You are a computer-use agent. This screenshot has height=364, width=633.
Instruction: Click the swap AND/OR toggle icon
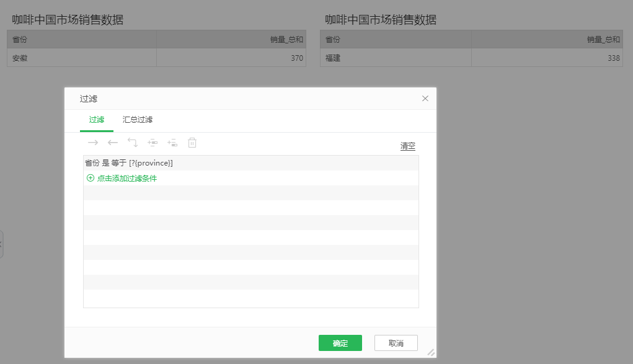133,143
